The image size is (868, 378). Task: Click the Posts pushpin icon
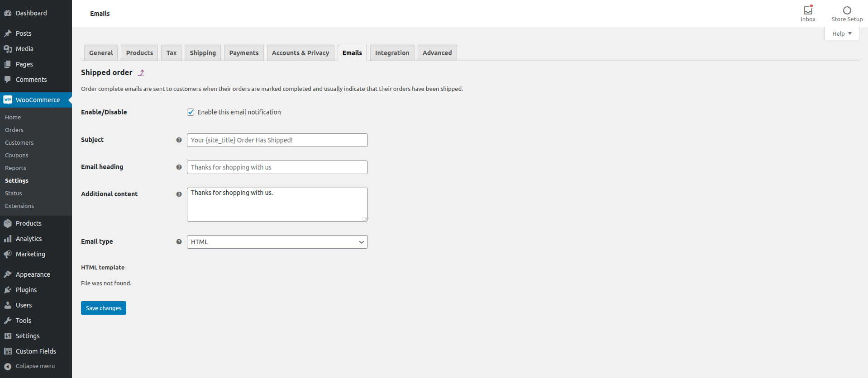pyautogui.click(x=8, y=33)
